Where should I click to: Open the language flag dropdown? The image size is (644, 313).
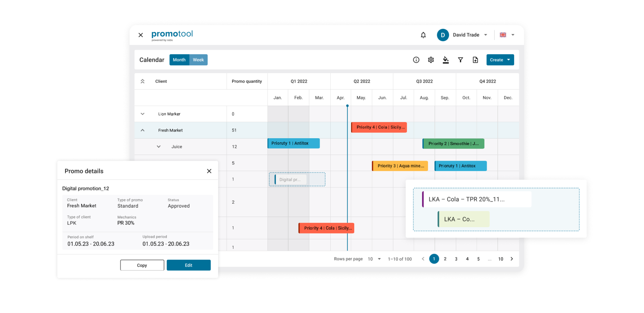click(x=507, y=35)
